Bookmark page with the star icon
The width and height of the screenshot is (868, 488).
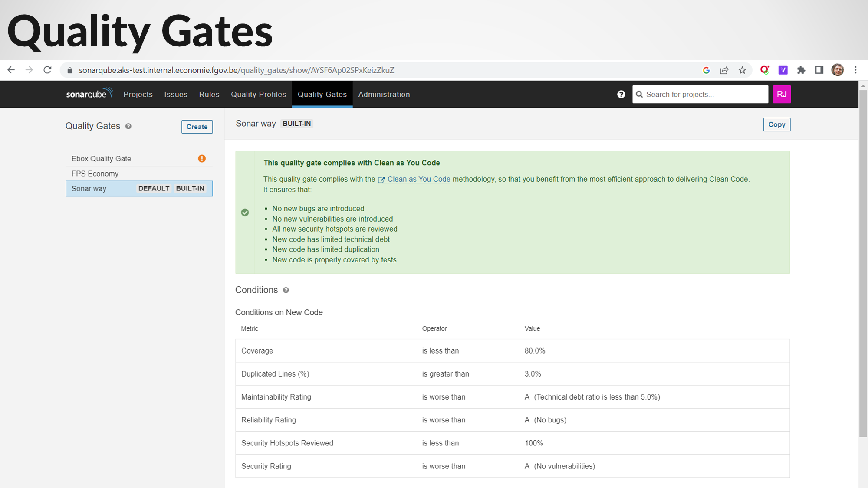742,70
